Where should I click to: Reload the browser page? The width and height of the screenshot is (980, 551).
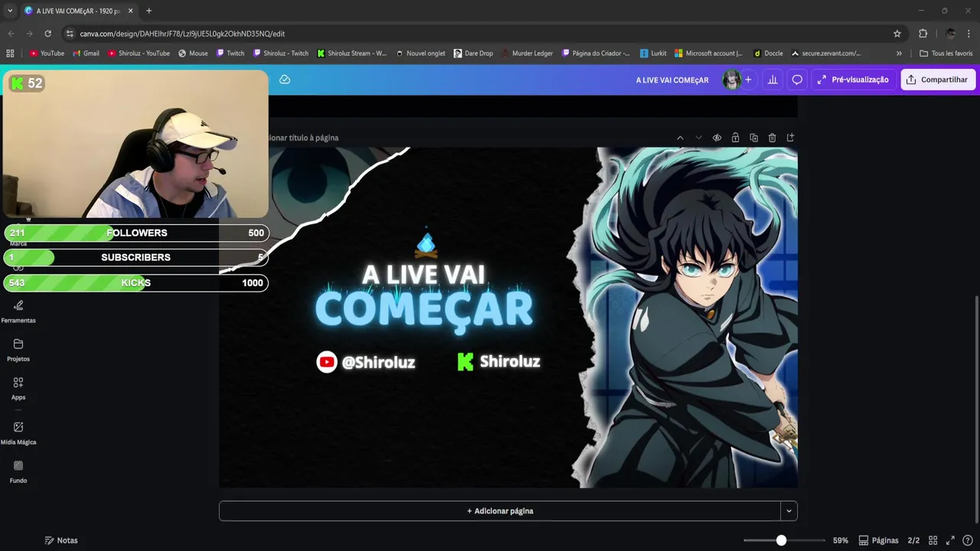[x=47, y=34]
